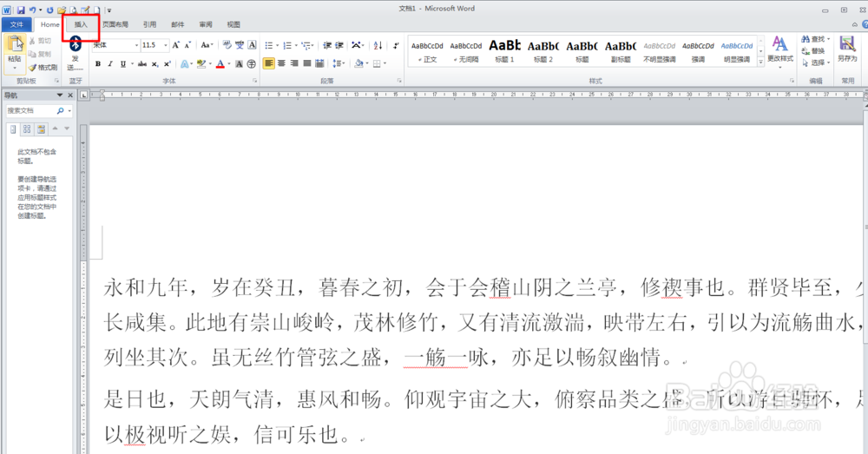The image size is (868, 454).
Task: Toggle Italic formatting
Action: coord(110,63)
